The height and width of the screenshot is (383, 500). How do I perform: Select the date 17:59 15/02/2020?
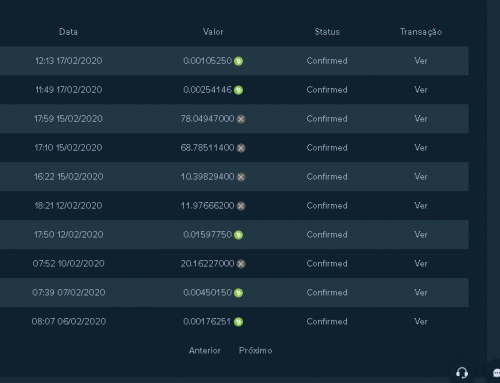pos(68,119)
